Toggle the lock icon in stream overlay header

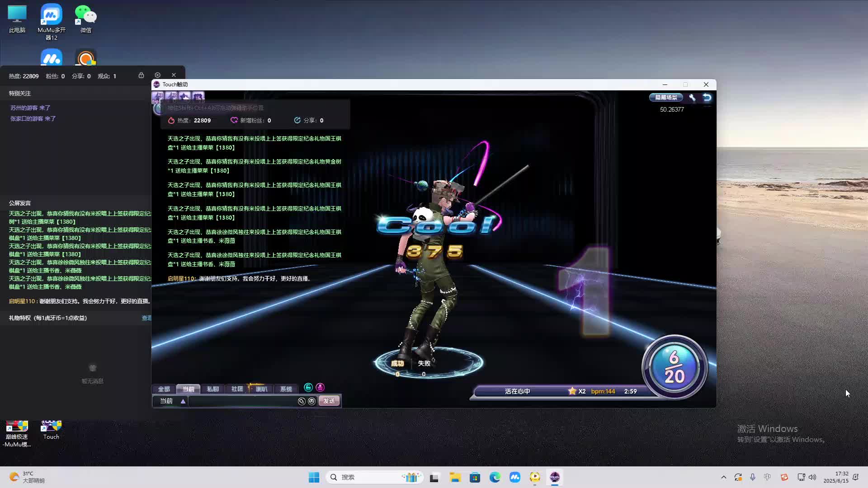[x=141, y=75]
